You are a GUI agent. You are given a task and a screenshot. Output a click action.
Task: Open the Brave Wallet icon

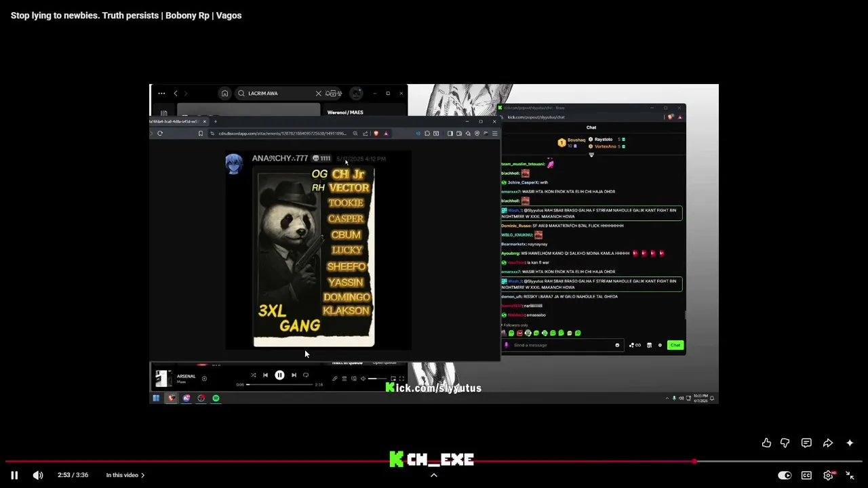coord(459,134)
